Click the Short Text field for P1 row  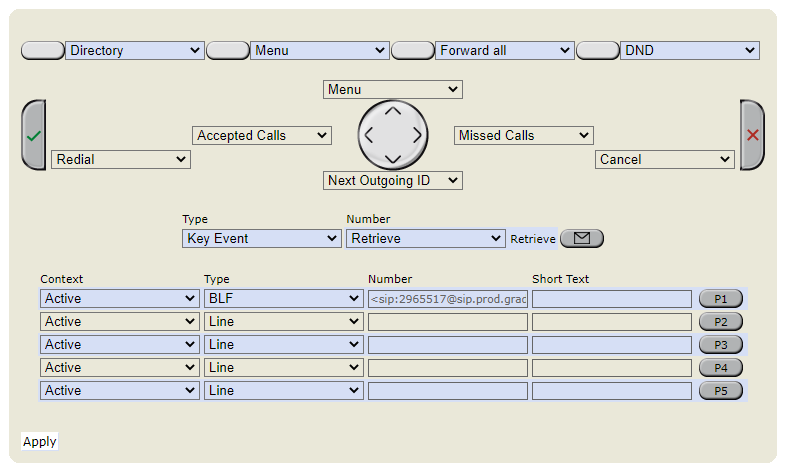pos(611,299)
